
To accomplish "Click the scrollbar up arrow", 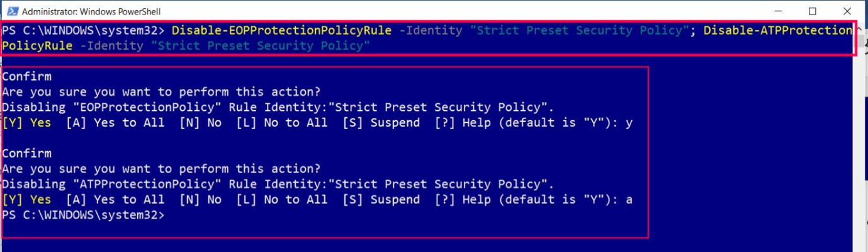I will pyautogui.click(x=862, y=29).
